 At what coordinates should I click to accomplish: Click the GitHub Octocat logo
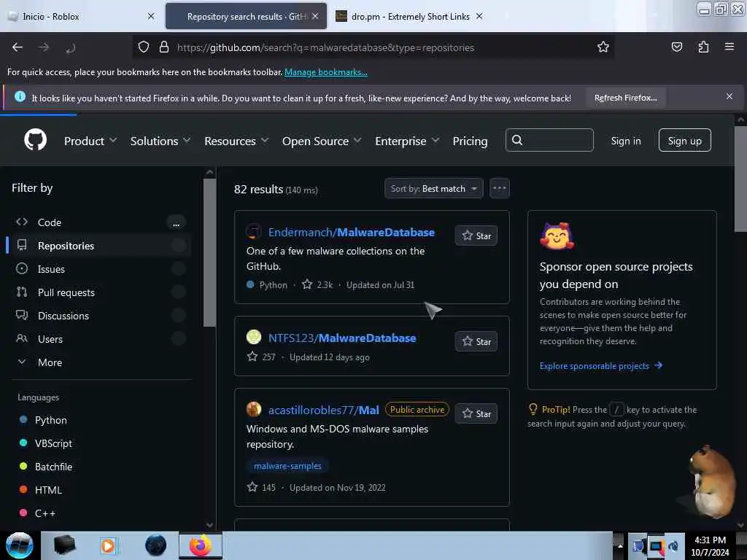pos(35,140)
